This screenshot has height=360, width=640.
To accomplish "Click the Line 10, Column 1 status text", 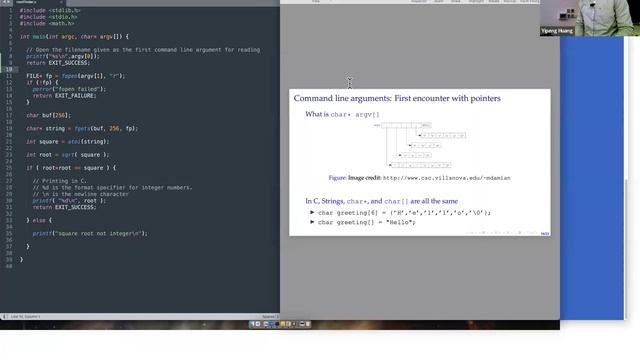I will (25, 317).
